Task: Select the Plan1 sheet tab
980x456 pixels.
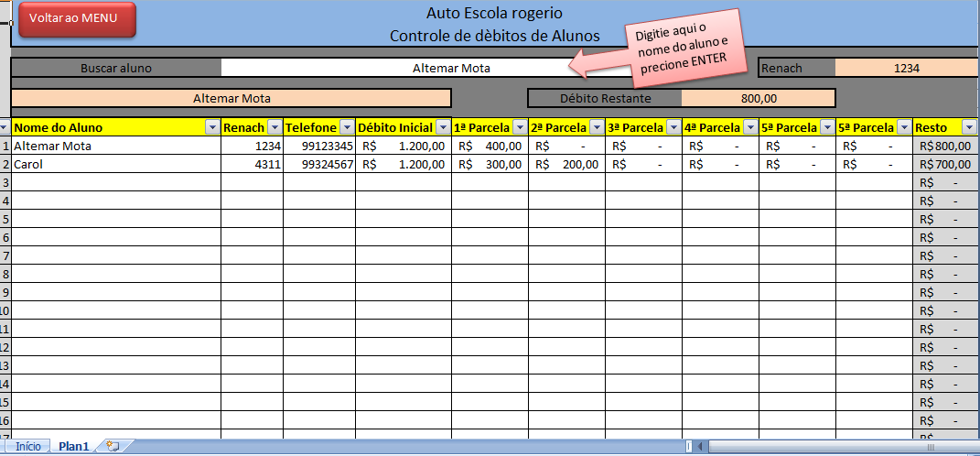Action: pyautogui.click(x=74, y=447)
